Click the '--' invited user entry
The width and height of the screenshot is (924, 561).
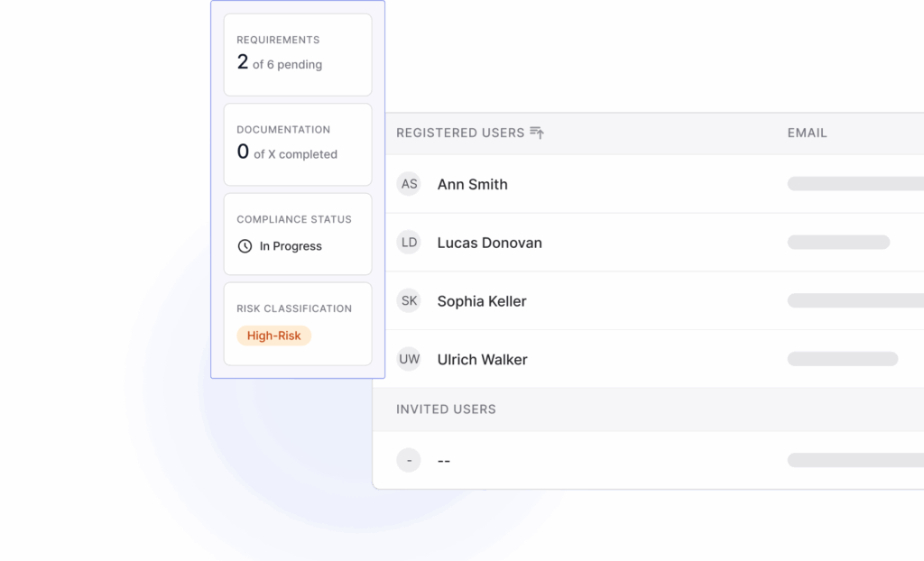pyautogui.click(x=443, y=460)
